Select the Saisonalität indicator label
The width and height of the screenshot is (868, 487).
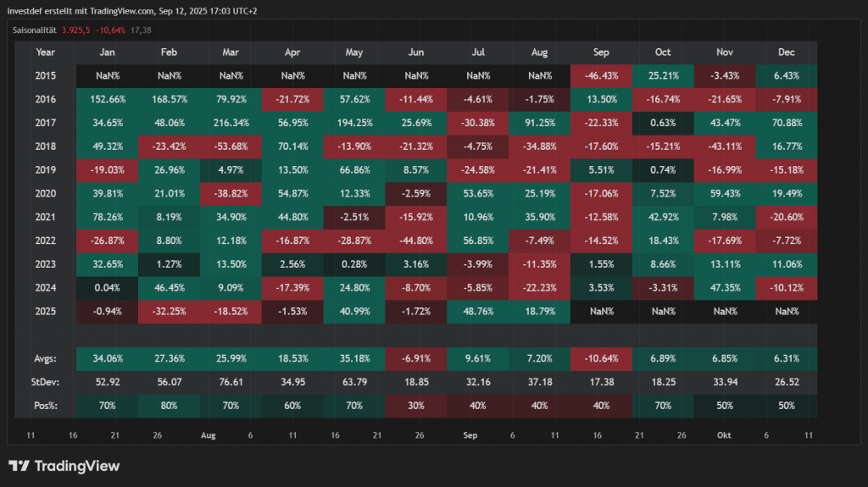tap(34, 30)
